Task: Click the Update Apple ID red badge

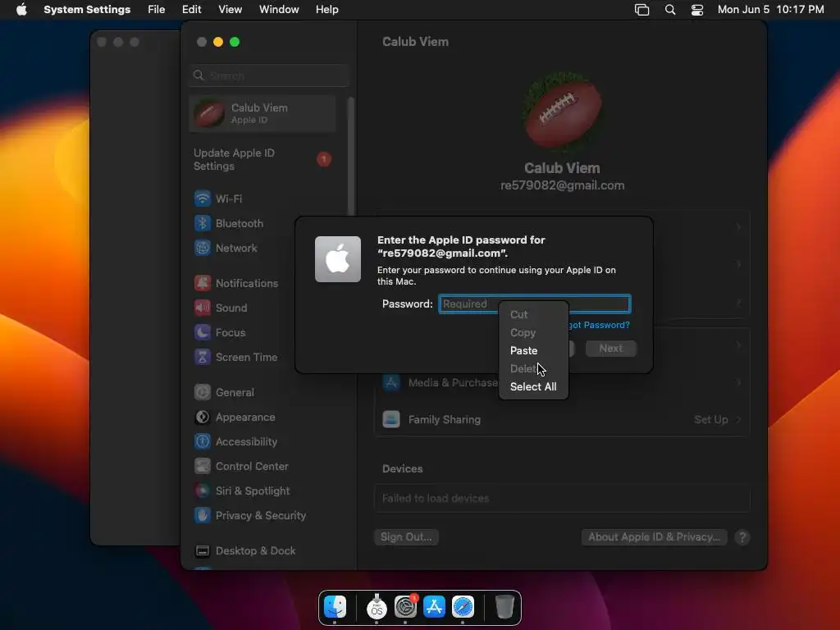Action: coord(323,159)
